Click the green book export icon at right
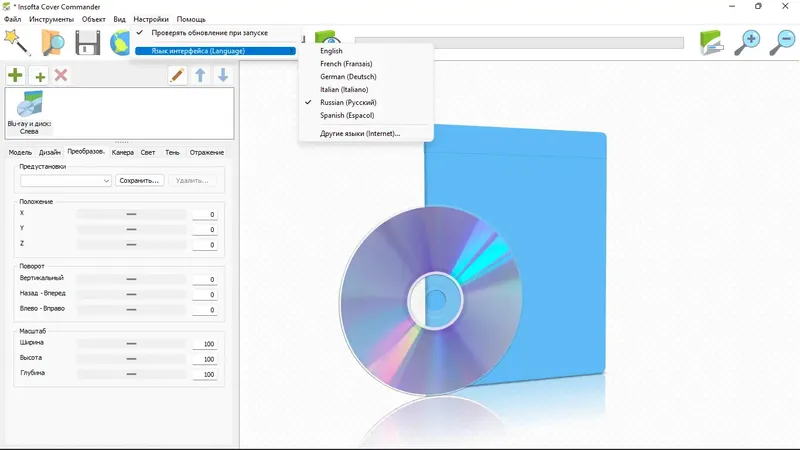800x450 pixels. (x=712, y=42)
